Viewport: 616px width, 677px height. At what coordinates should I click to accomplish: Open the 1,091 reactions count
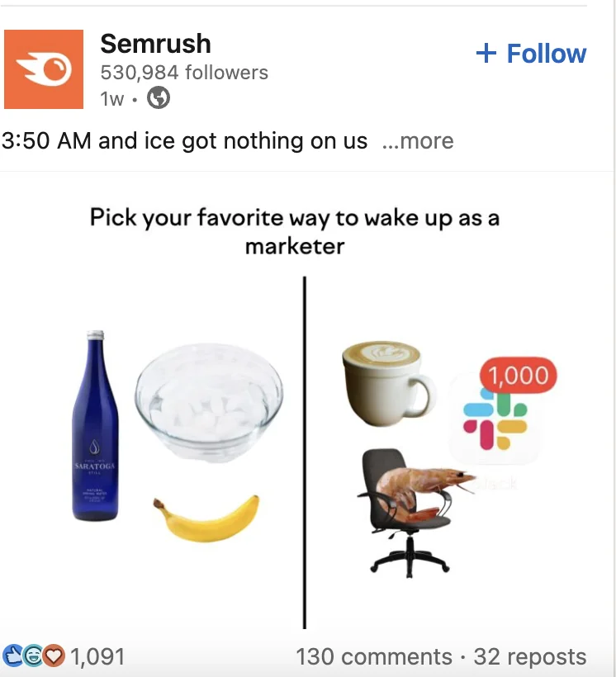(x=97, y=656)
